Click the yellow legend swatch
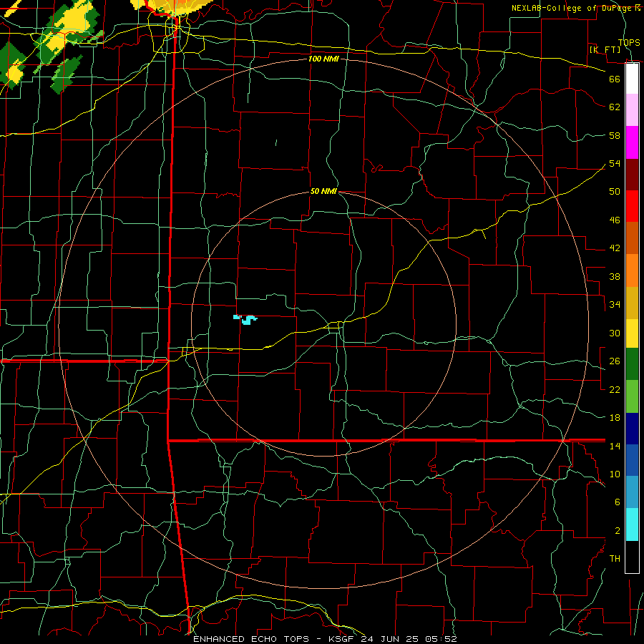Image resolution: width=644 pixels, height=644 pixels. click(632, 333)
